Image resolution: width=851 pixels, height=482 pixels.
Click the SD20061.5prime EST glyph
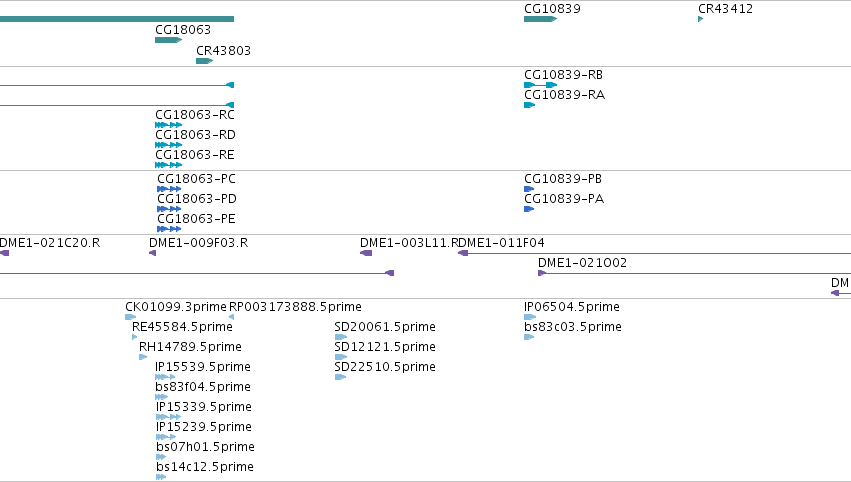(x=341, y=337)
